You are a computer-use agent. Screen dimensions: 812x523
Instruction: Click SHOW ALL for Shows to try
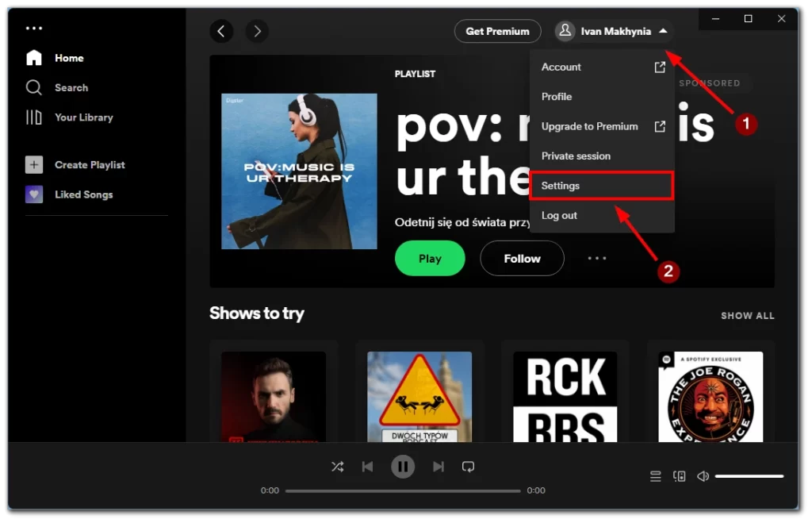pyautogui.click(x=747, y=316)
